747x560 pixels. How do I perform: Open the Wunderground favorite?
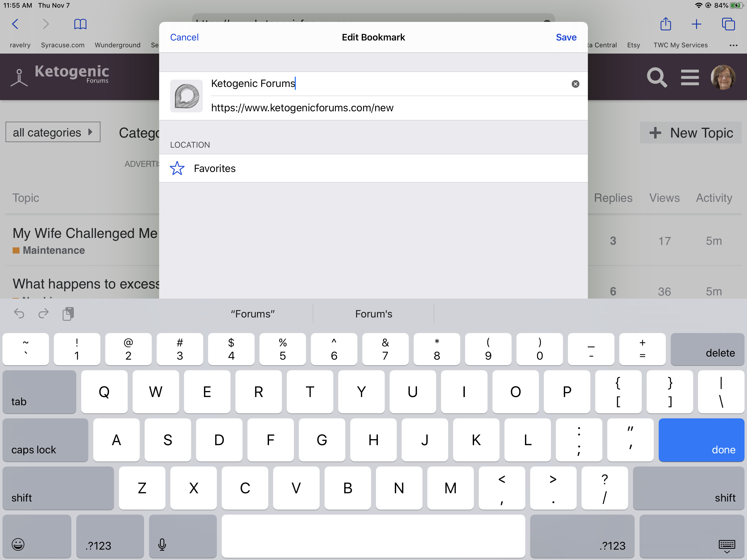point(117,45)
